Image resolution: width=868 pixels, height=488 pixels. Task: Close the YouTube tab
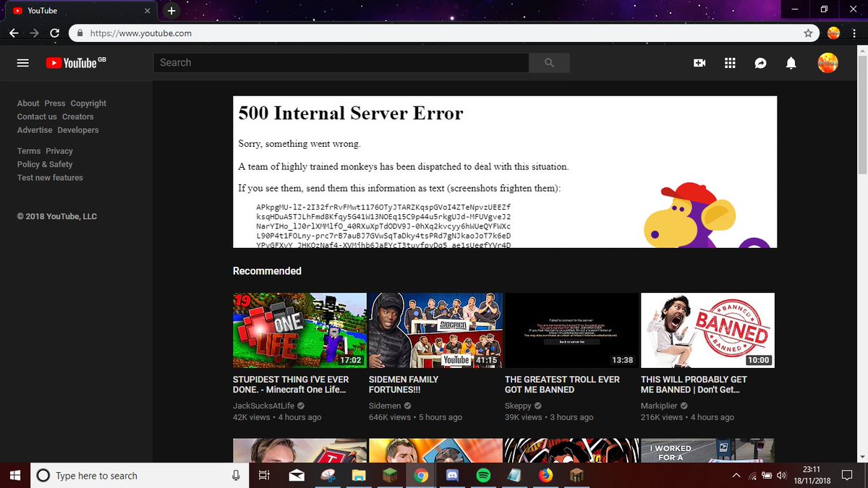(148, 11)
